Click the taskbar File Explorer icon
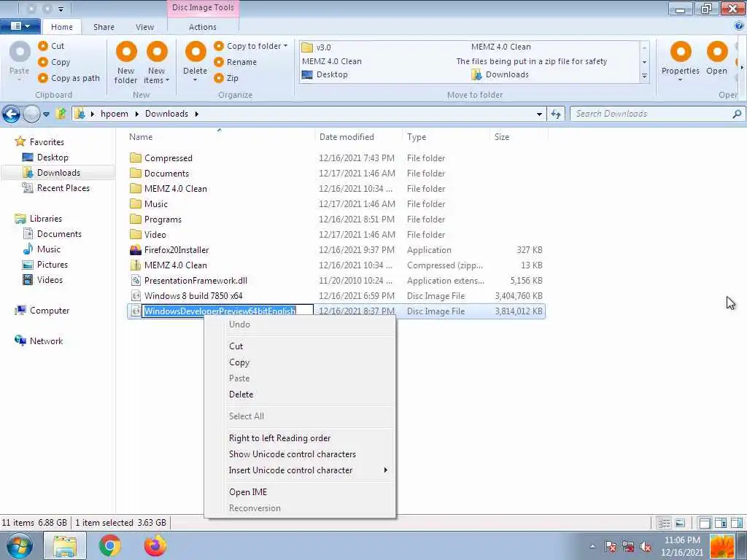This screenshot has height=560, width=747. pos(65,545)
